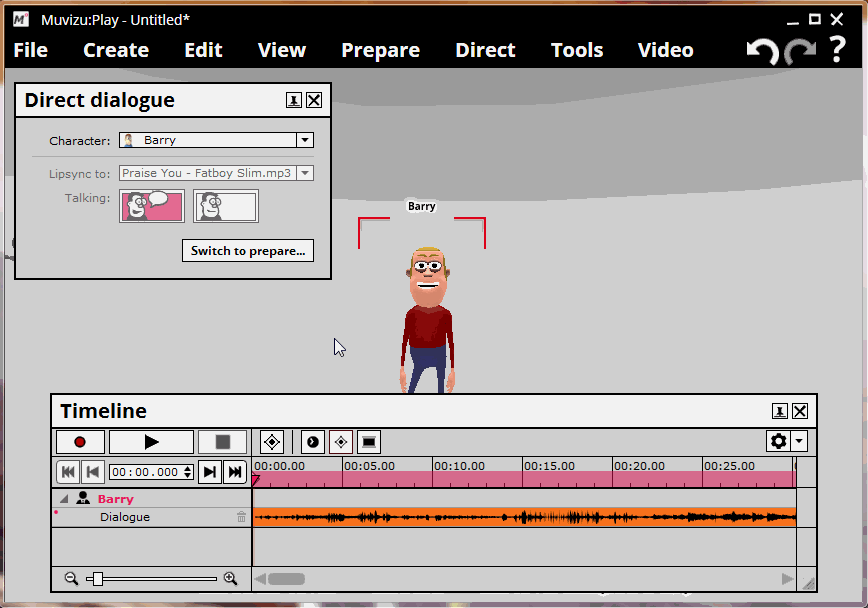The image size is (868, 608).
Task: Delete the Dialogue track with trash icon
Action: [241, 517]
